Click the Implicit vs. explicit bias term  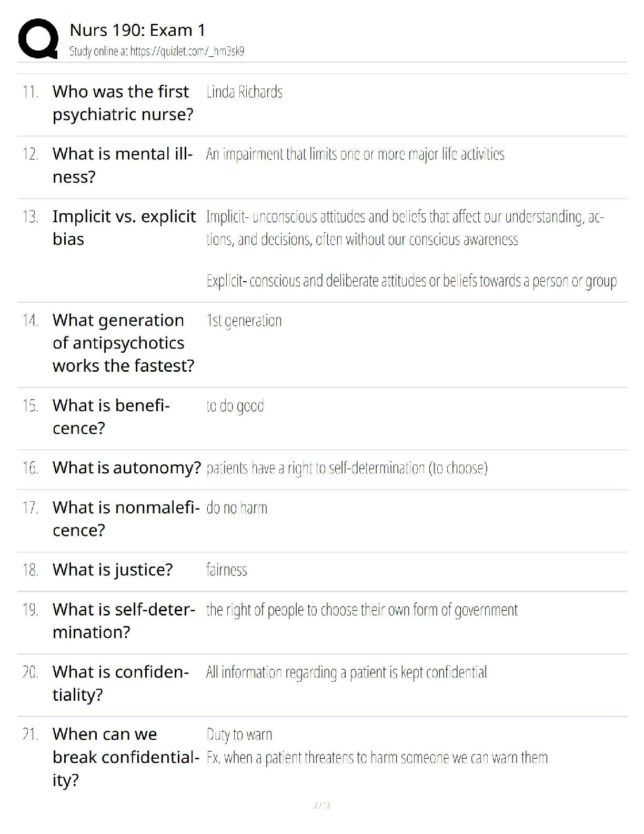coord(124,227)
